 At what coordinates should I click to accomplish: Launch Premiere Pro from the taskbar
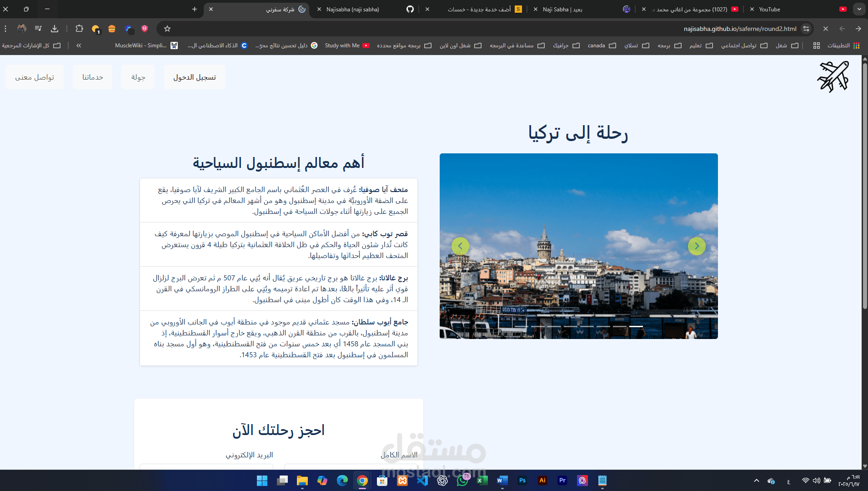(x=562, y=481)
